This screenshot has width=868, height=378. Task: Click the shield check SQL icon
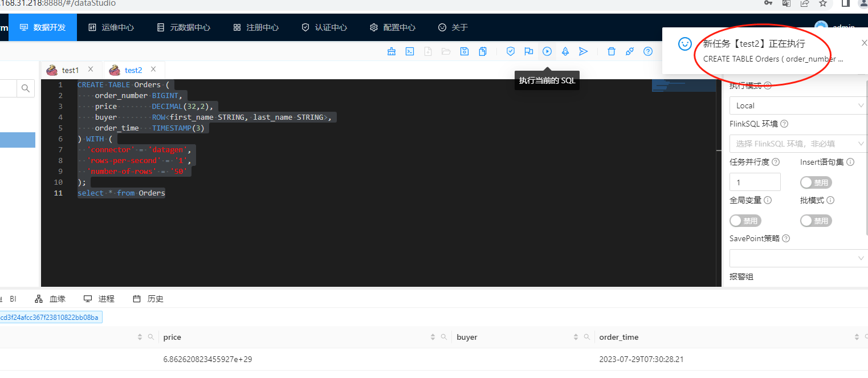click(511, 51)
